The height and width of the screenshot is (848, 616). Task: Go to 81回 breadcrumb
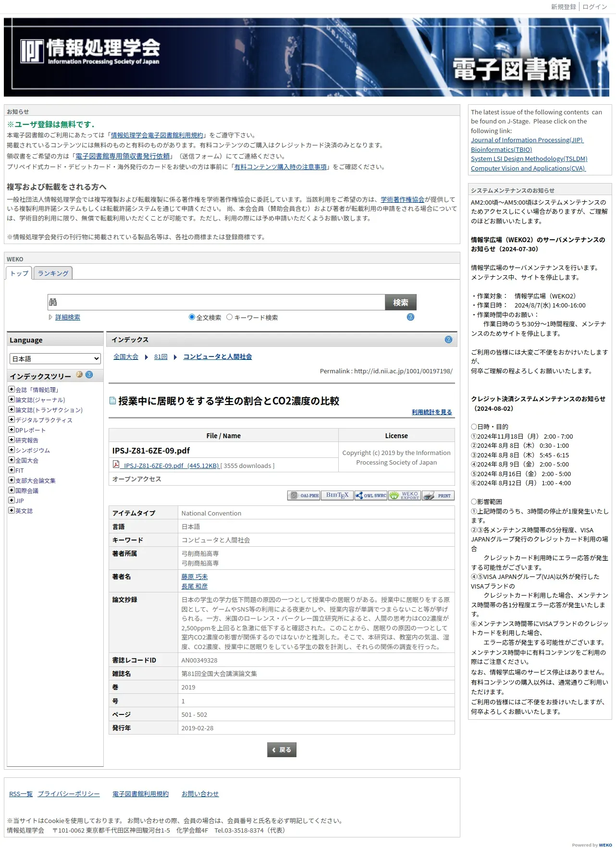pyautogui.click(x=161, y=356)
